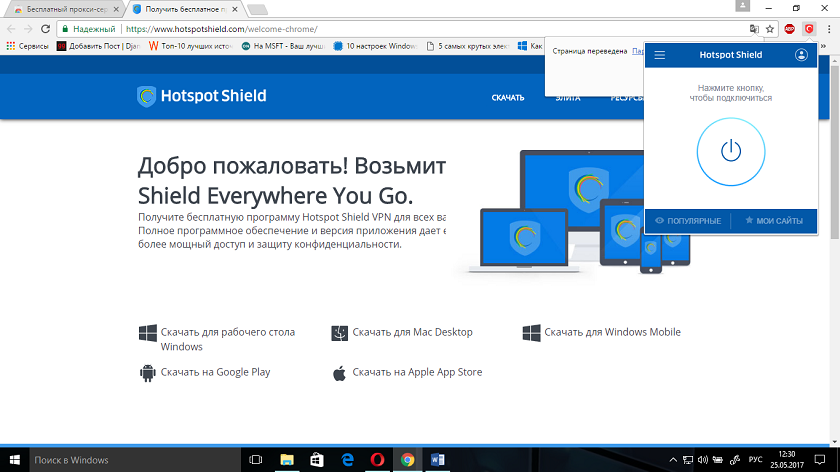Open Opera browser from the taskbar
The image size is (840, 472).
(377, 460)
